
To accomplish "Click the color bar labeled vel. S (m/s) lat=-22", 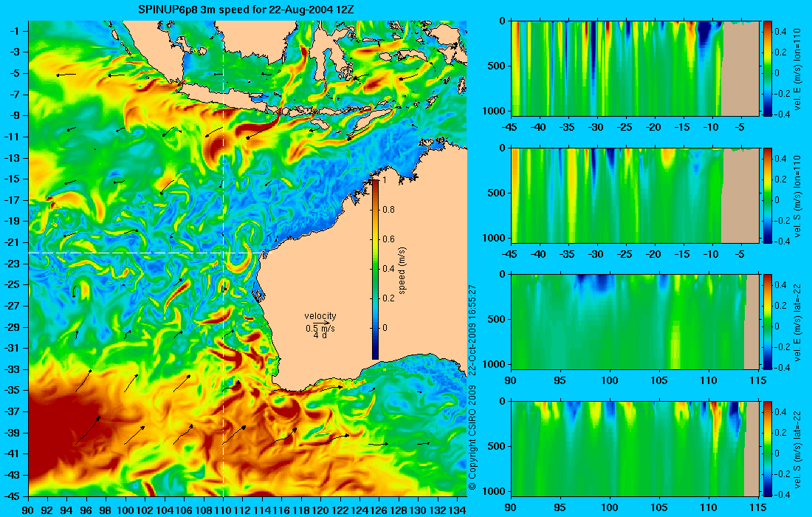I will (x=767, y=448).
